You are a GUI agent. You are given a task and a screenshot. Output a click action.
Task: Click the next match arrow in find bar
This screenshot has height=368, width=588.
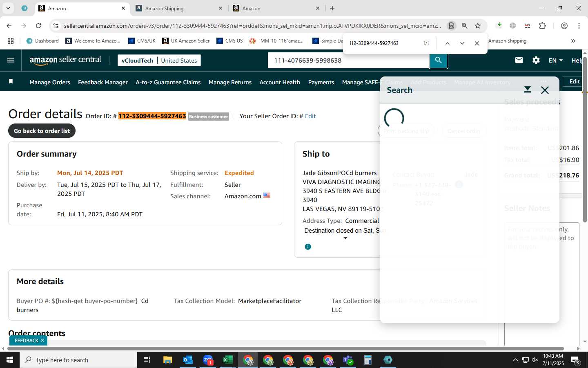tap(462, 43)
